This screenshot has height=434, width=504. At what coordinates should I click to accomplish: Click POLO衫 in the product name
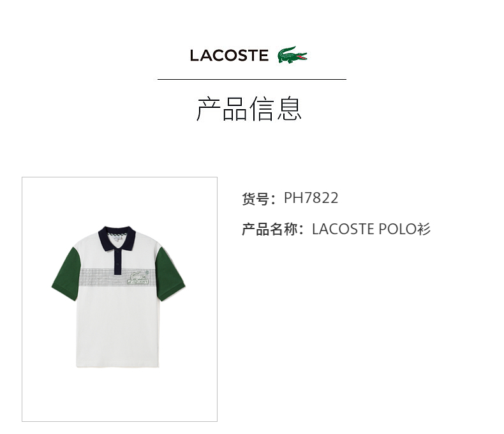[x=404, y=229]
